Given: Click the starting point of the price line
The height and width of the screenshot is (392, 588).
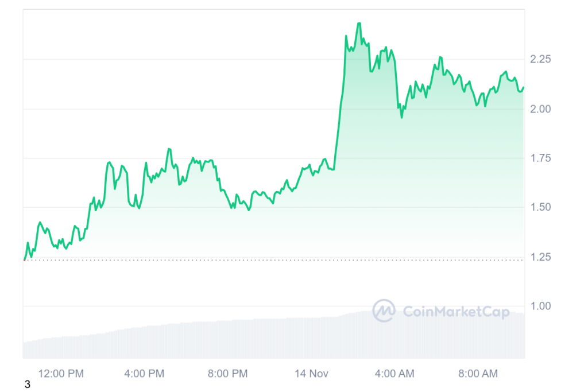Looking at the screenshot, I should (24, 259).
